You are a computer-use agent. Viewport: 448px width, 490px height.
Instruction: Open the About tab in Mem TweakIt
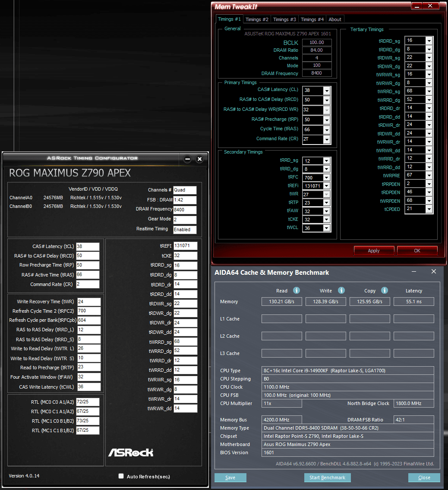click(335, 19)
